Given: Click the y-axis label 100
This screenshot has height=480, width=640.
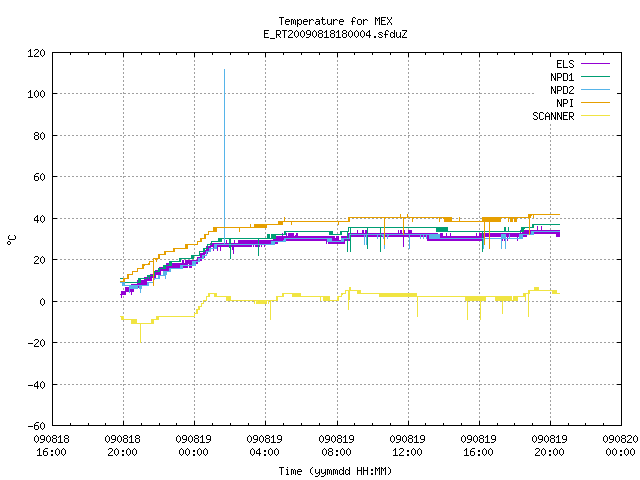Looking at the screenshot, I should [x=36, y=94].
